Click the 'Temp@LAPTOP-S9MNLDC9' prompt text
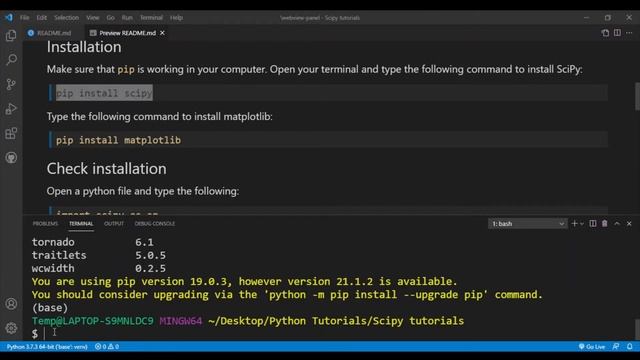The width and height of the screenshot is (640, 360). [x=93, y=321]
